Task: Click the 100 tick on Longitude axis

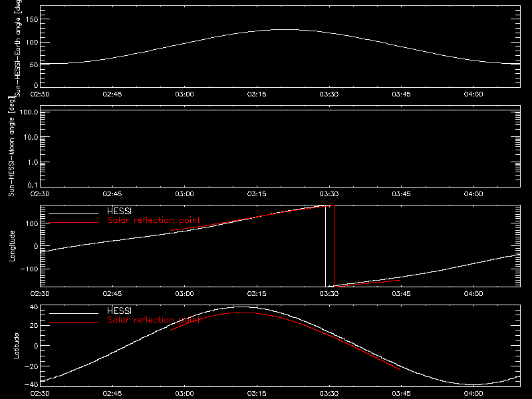Action: pos(32,223)
